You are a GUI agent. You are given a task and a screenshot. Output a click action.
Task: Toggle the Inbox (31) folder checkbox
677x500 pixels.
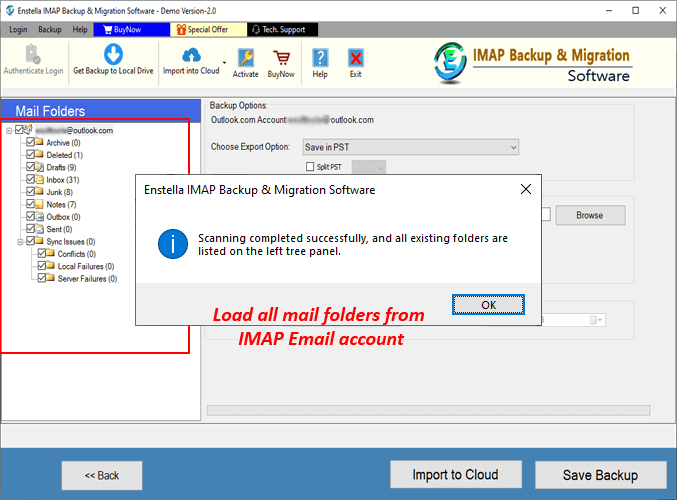pyautogui.click(x=30, y=179)
